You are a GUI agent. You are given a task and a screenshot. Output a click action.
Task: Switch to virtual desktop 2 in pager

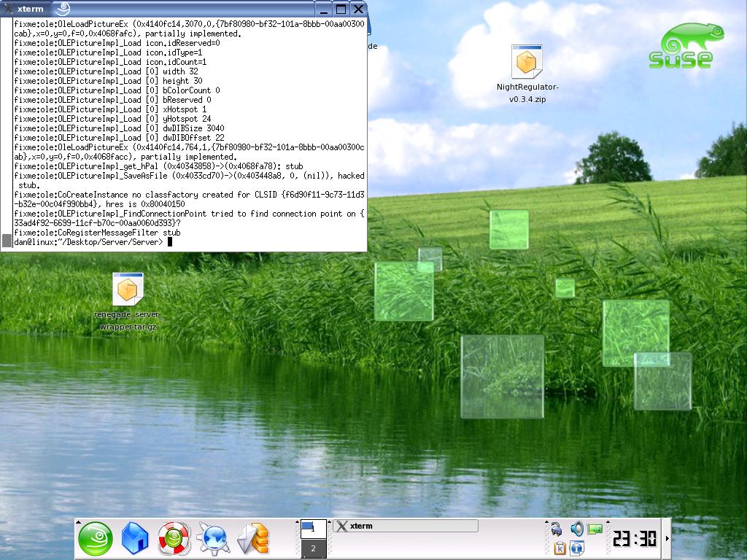pos(313,548)
